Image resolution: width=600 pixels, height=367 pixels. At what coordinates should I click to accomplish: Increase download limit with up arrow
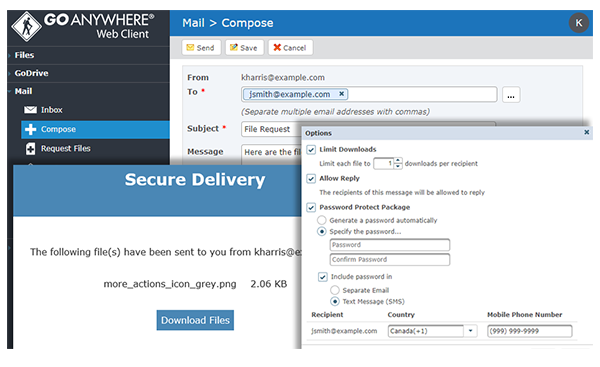point(398,160)
